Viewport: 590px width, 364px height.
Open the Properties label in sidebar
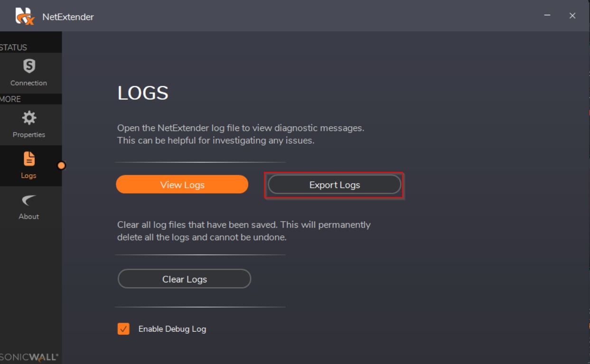point(29,135)
